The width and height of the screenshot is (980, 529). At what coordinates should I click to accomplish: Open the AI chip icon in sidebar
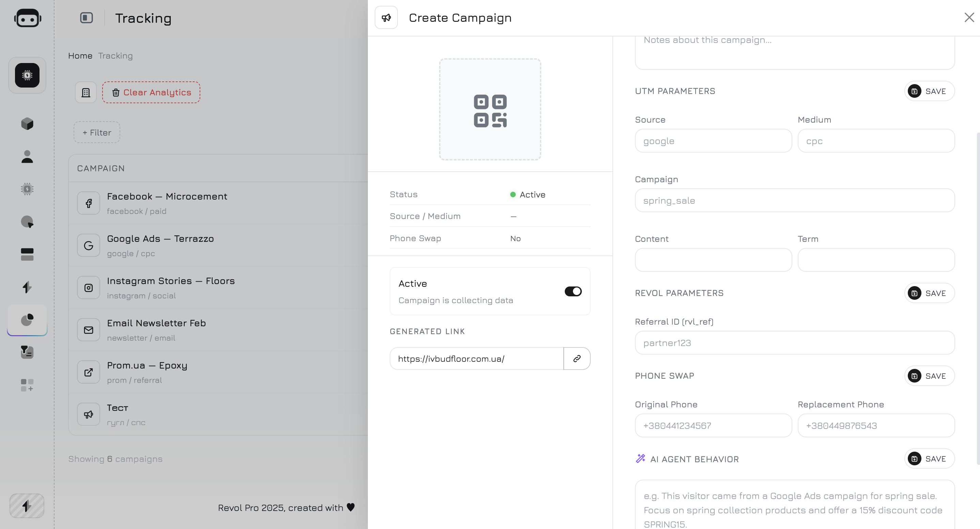[27, 189]
